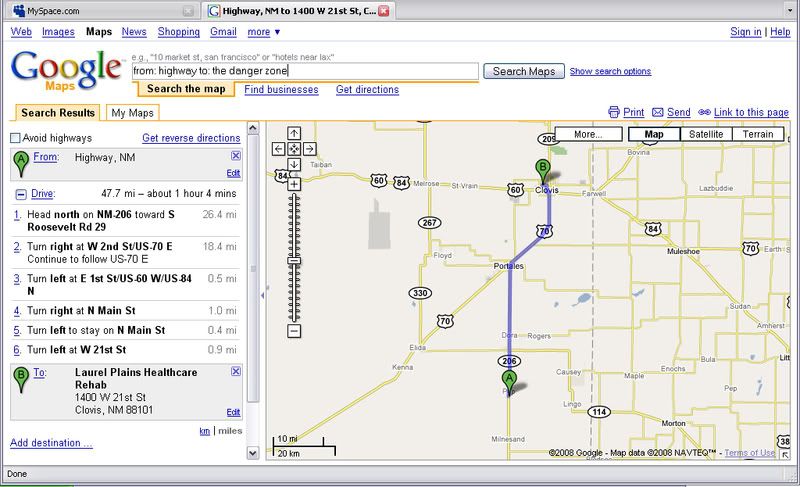Screen dimensions: 800x487
Task: Click the green marker A on the map
Action: pyautogui.click(x=510, y=381)
